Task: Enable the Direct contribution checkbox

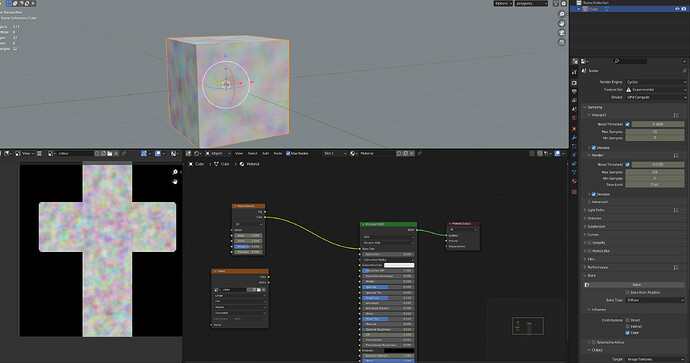Action: [x=628, y=320]
